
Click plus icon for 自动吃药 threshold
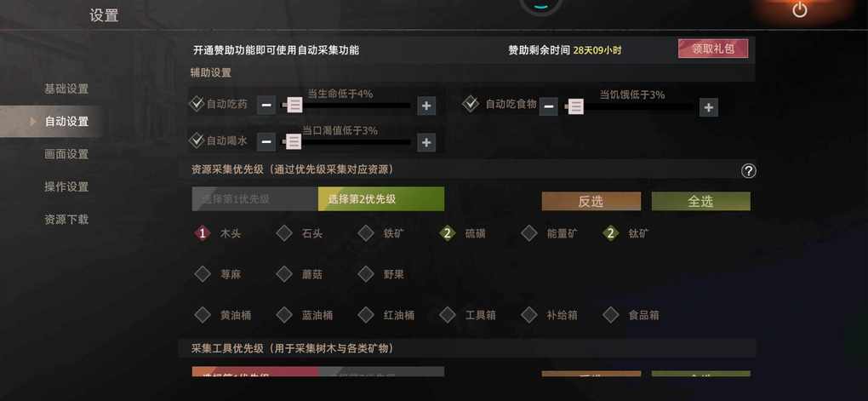pos(425,106)
